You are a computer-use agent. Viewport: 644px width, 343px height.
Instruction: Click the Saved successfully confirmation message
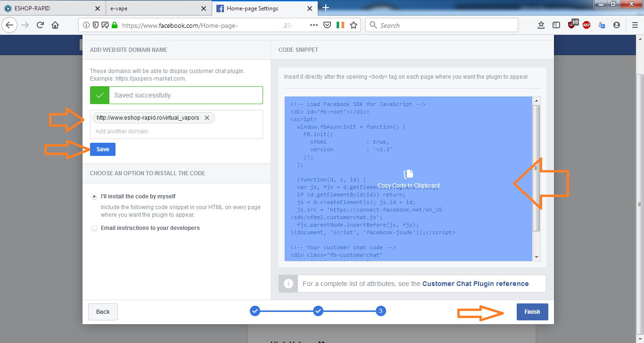[x=177, y=95]
